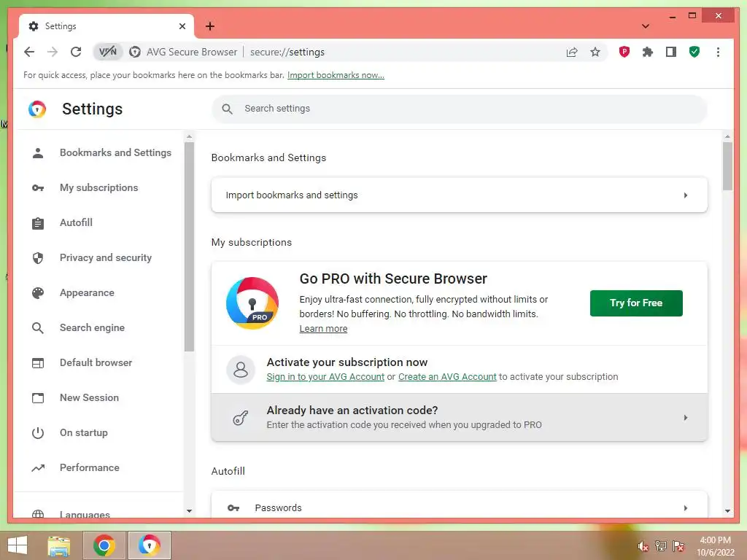Image resolution: width=747 pixels, height=560 pixels.
Task: Open the Extensions puzzle icon
Action: pos(648,52)
